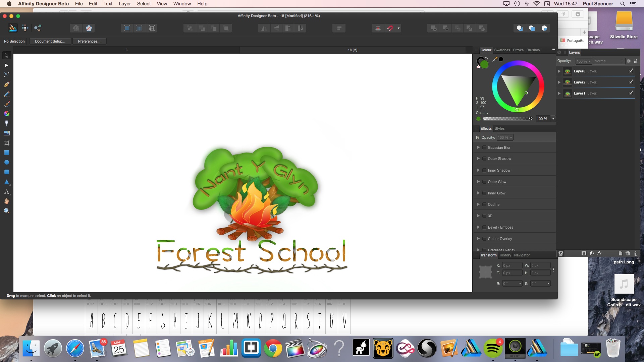
Task: Select the Pen tool in toolbar
Action: coord(6,84)
